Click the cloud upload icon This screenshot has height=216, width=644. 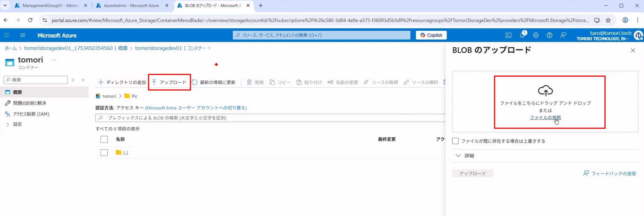click(545, 91)
